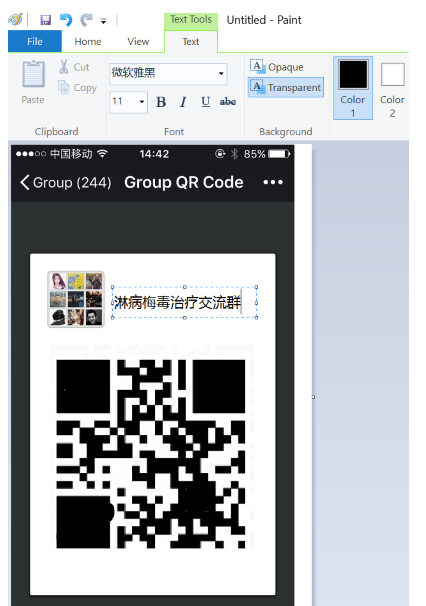Switch to the Home tab
Viewport: 426px width, 606px height.
coord(88,41)
